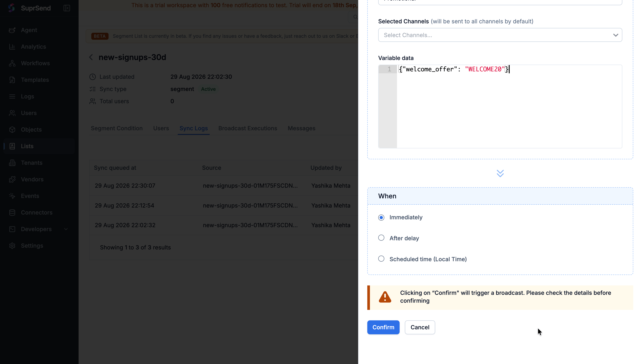The image size is (642, 364).
Task: Click the Select Channels dropdown arrow
Action: click(x=616, y=35)
